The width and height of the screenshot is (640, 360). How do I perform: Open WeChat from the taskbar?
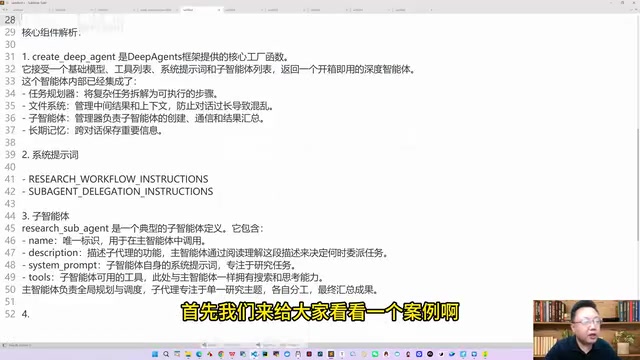click(375, 354)
